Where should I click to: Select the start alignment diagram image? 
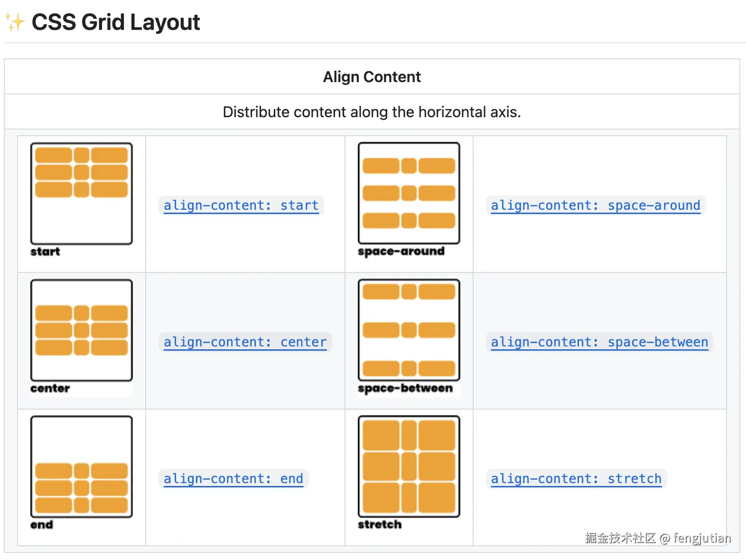pyautogui.click(x=82, y=194)
